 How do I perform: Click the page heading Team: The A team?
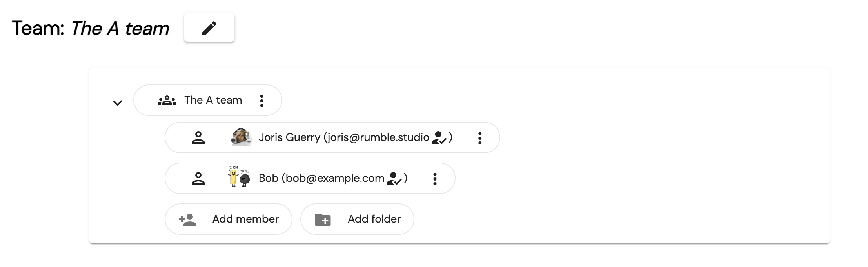91,28
